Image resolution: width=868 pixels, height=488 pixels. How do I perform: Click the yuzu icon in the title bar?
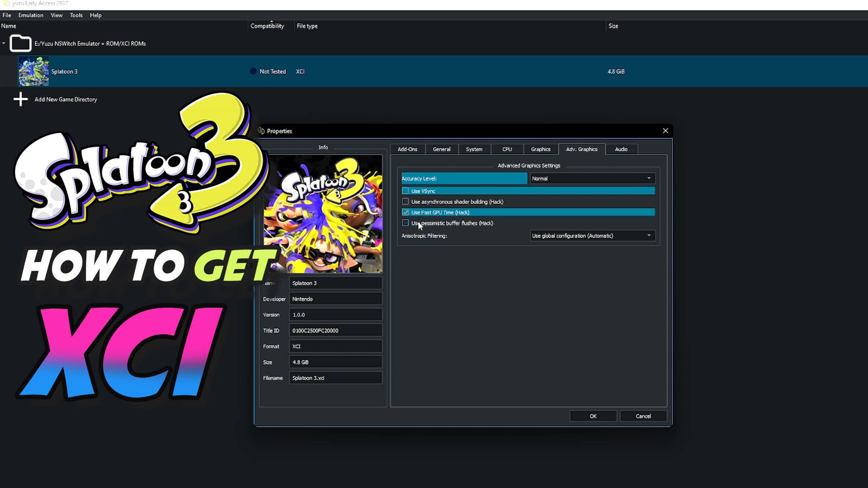[x=5, y=3]
